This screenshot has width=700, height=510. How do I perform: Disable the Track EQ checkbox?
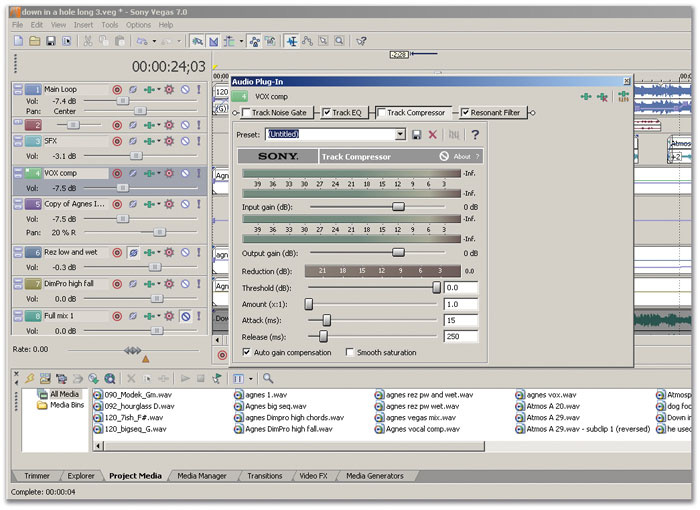[326, 113]
